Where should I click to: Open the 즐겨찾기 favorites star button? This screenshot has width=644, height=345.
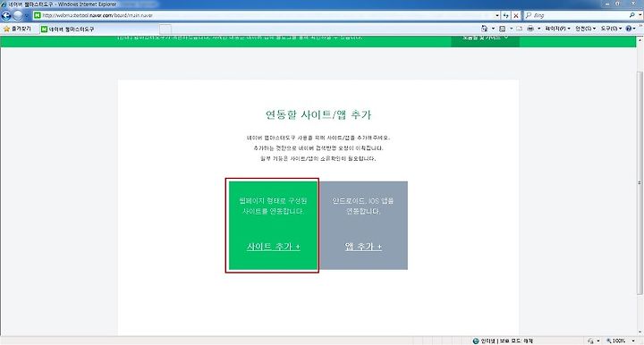click(17, 29)
